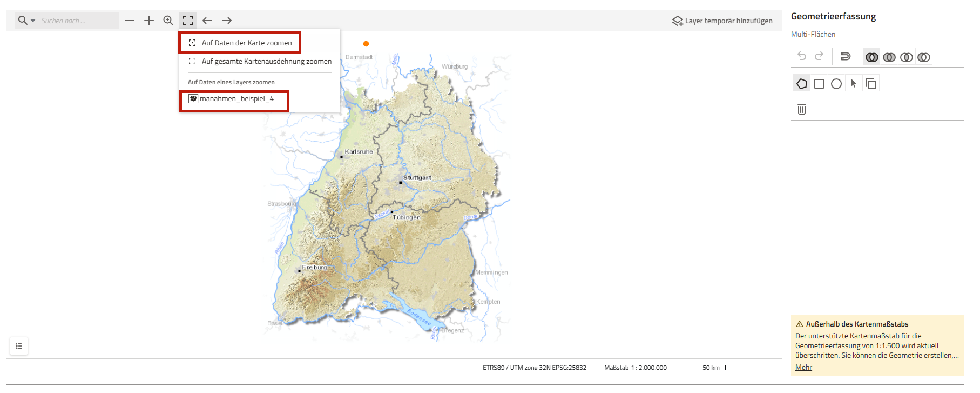Click the zoom in plus icon
This screenshot has height=393, width=980.
pos(149,21)
